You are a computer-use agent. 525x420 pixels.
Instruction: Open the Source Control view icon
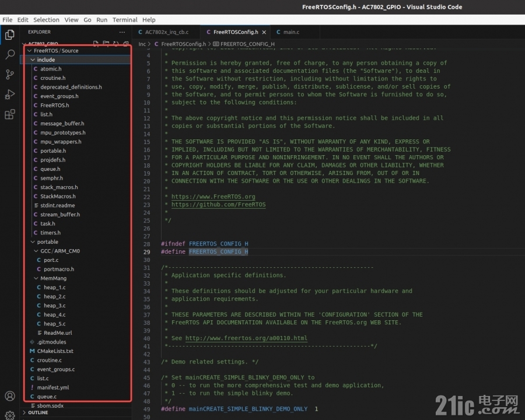point(10,74)
